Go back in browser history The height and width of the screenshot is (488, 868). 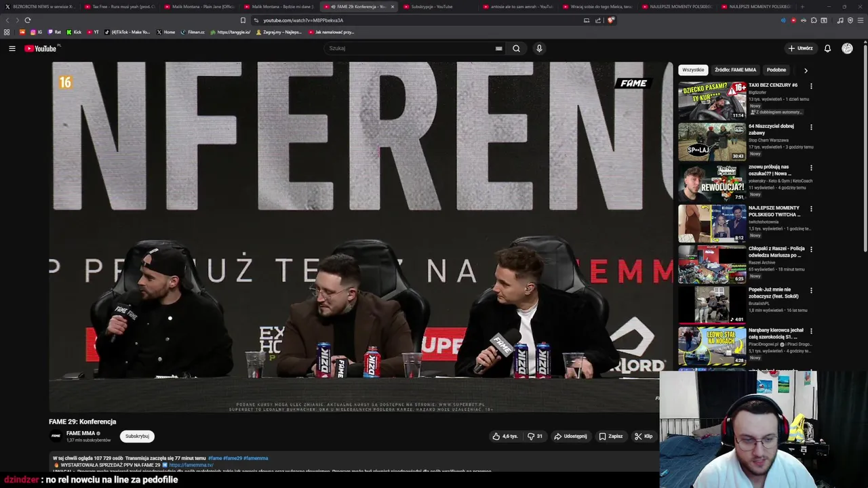point(7,20)
